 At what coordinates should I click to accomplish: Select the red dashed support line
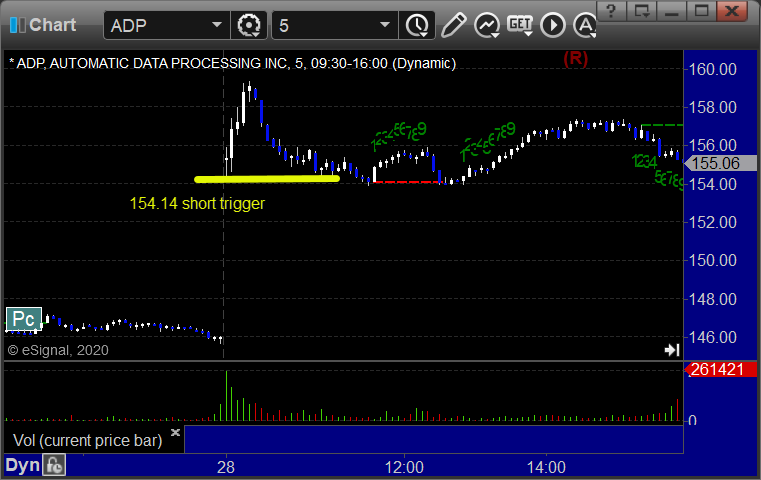click(407, 182)
